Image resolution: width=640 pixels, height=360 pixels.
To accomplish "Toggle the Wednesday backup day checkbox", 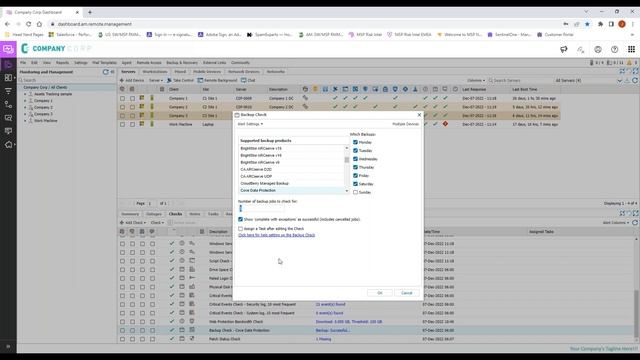I will pyautogui.click(x=355, y=159).
